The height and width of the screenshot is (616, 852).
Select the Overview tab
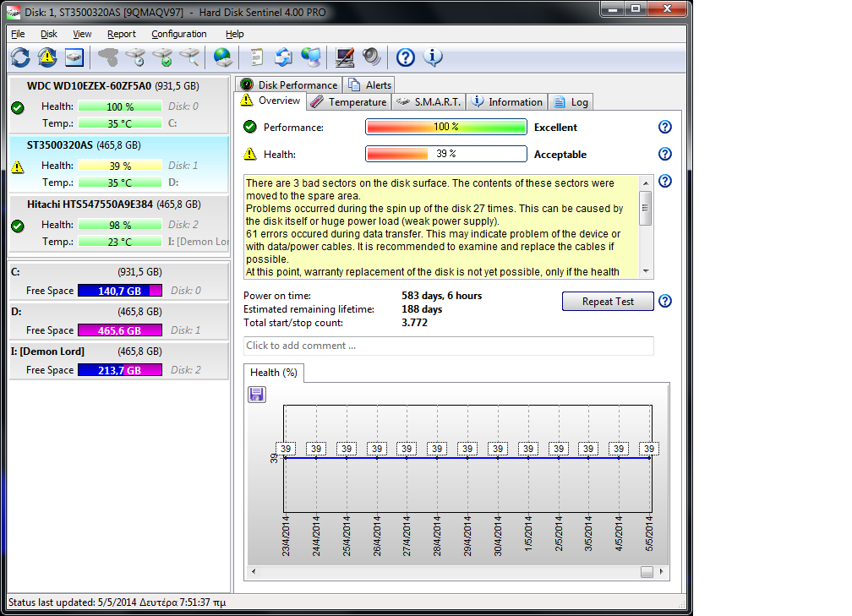point(270,101)
